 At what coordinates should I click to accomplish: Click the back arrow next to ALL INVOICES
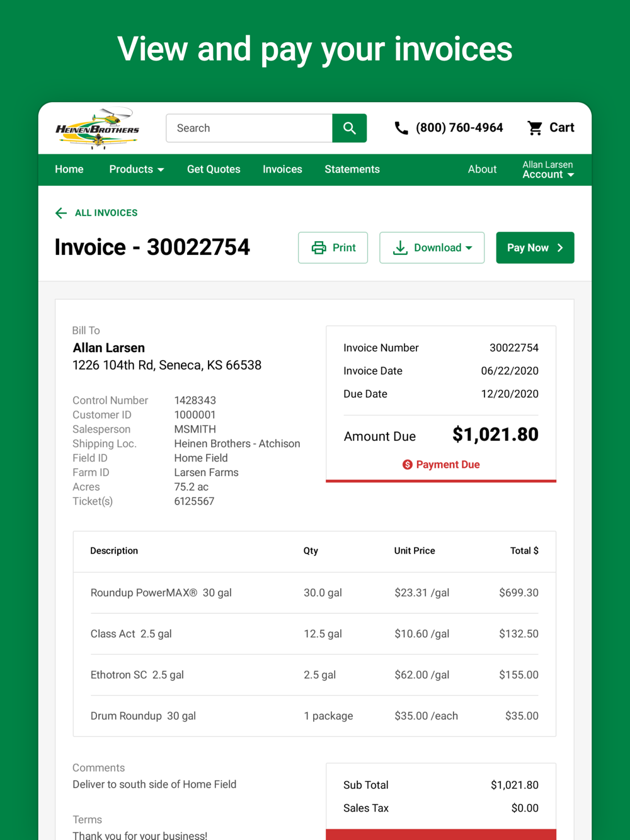click(x=61, y=213)
